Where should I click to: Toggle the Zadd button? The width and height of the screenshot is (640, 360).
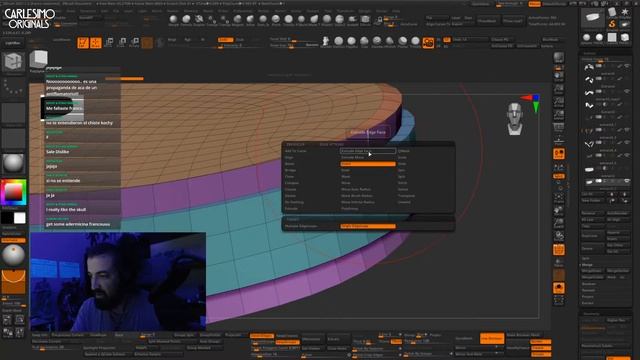[x=225, y=40]
